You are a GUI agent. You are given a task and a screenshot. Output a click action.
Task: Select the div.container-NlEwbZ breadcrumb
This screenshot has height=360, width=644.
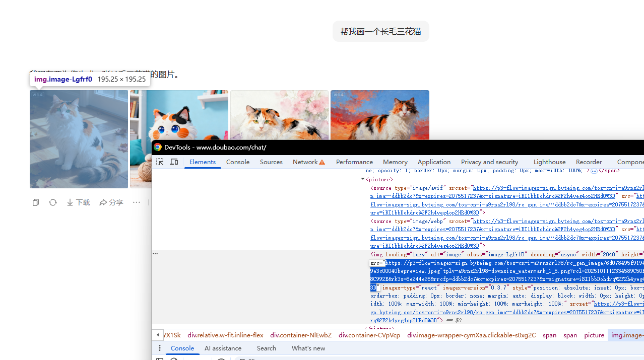301,335
